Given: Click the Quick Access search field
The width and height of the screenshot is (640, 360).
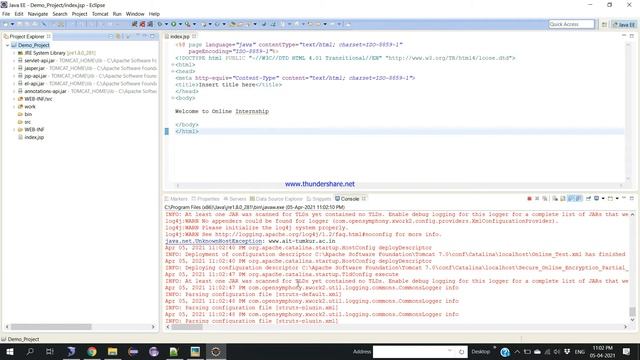Looking at the screenshot, I should [571, 24].
